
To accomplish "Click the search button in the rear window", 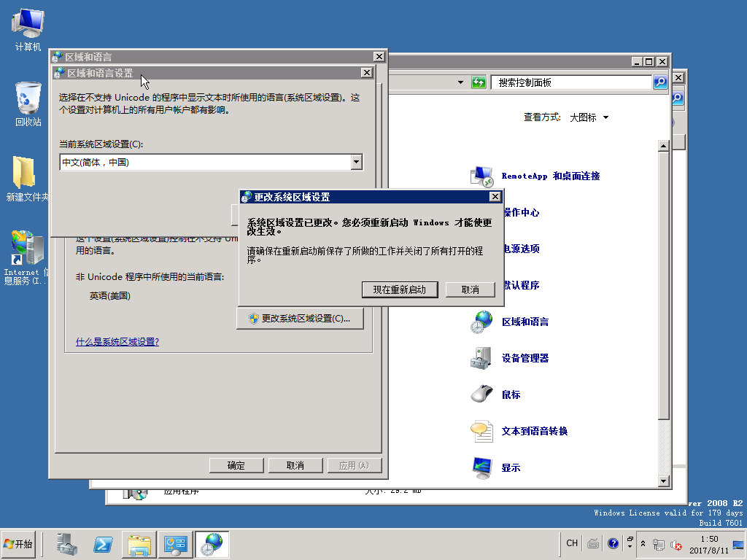I will pos(678,98).
